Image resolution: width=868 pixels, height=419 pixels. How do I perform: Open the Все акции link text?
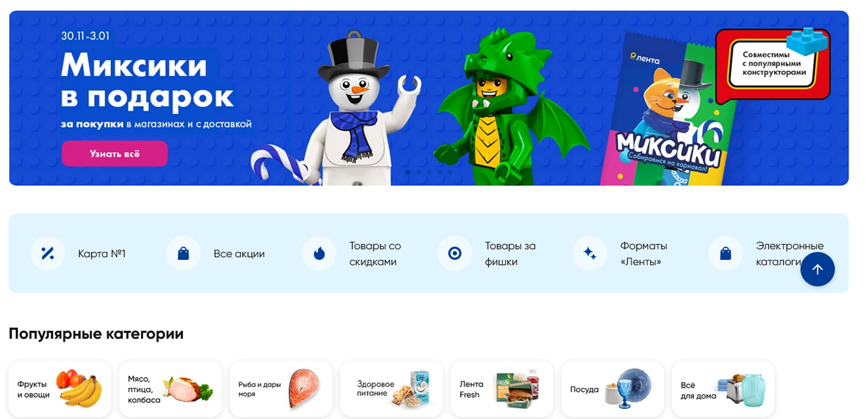point(239,254)
